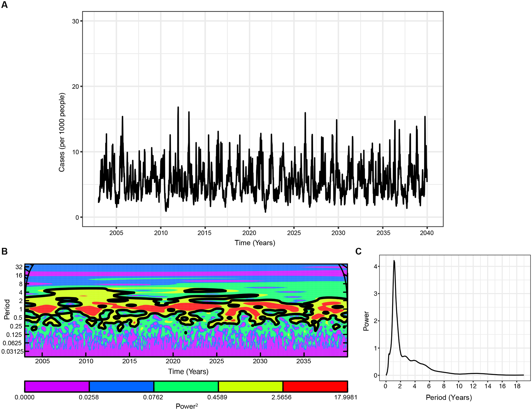Image resolution: width=532 pixels, height=410 pixels.
Task: Click the period tick label 16 in panel B
Action: [x=19, y=276]
